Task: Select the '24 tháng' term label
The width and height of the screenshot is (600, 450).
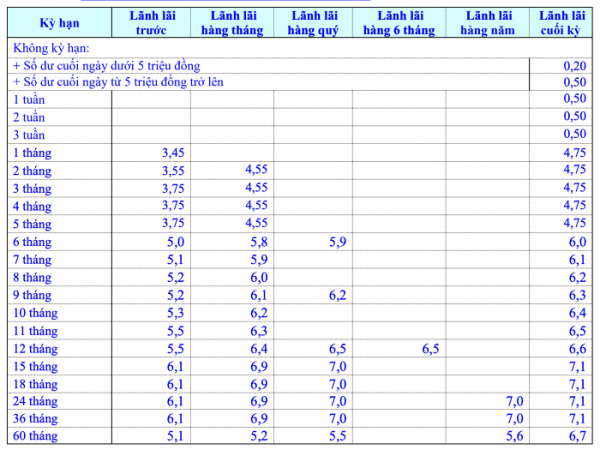Action: [35, 401]
